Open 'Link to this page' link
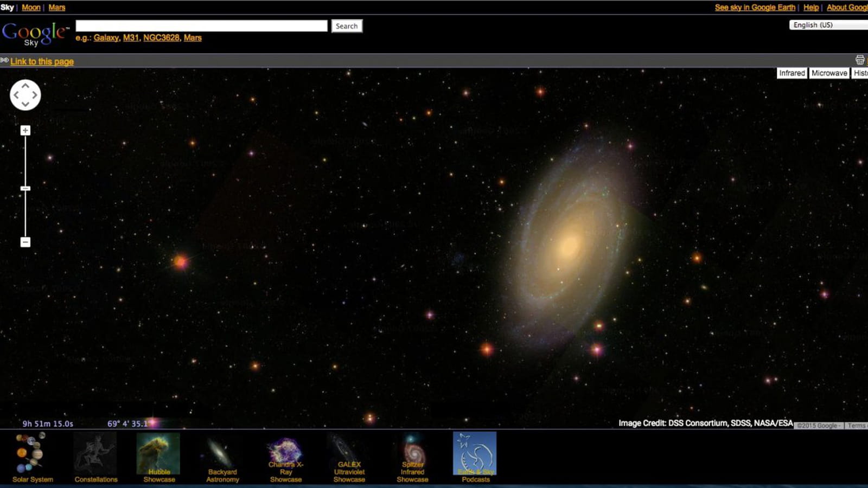Image resolution: width=868 pixels, height=488 pixels. tap(42, 61)
